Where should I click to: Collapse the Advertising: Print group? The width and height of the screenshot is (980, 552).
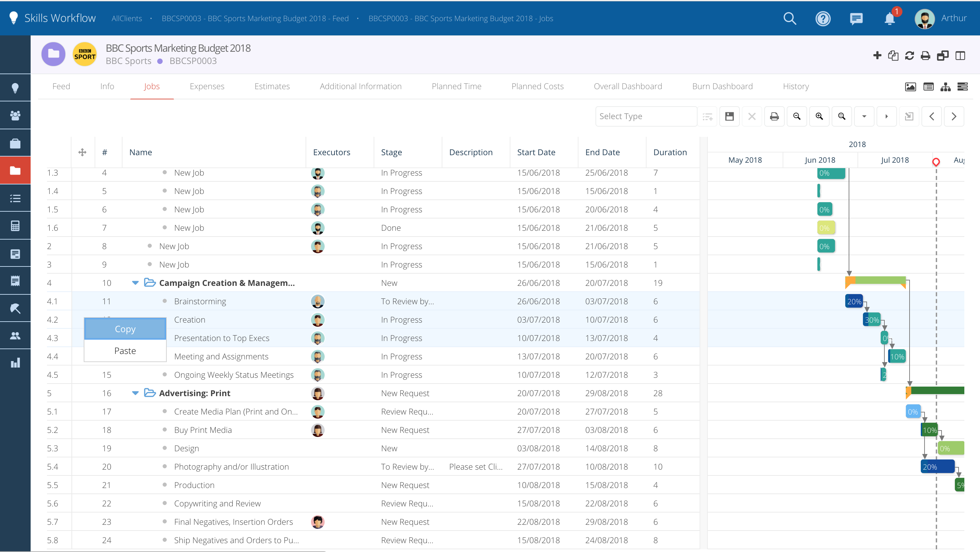[x=135, y=393]
